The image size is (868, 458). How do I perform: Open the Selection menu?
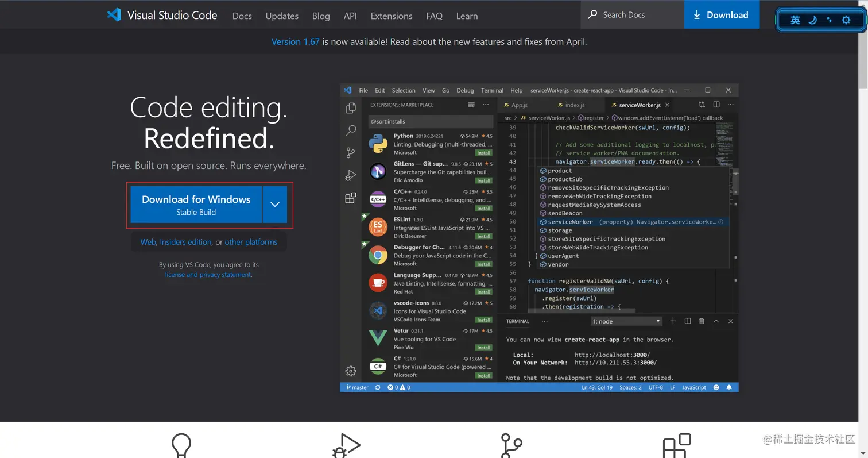[404, 90]
